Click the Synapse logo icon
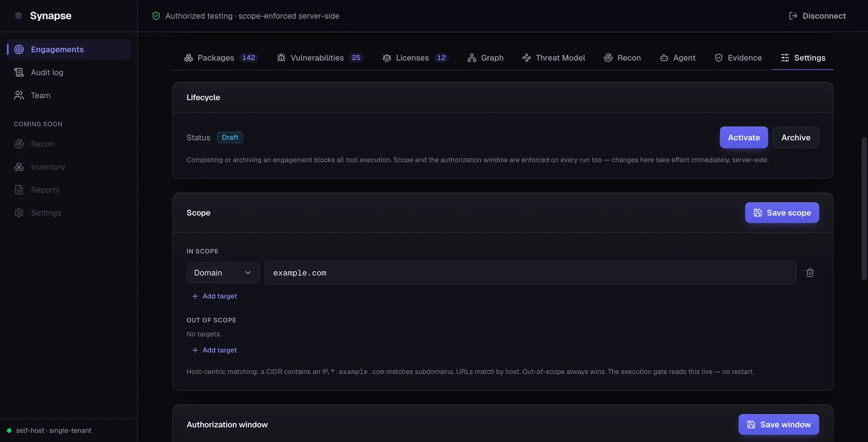The width and height of the screenshot is (868, 442). (18, 16)
